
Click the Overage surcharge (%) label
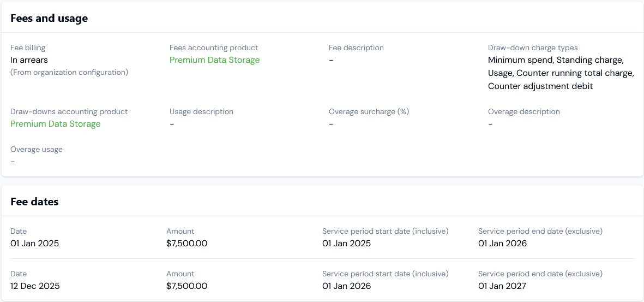point(369,112)
